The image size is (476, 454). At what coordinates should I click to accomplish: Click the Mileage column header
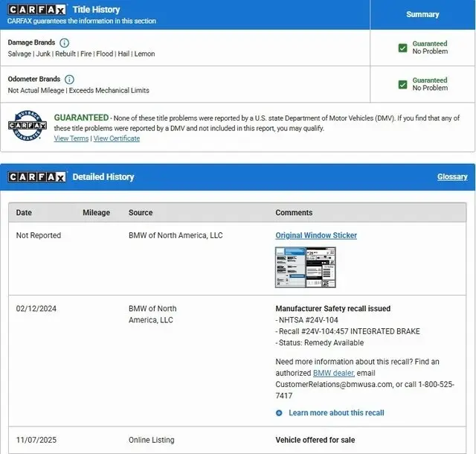96,213
